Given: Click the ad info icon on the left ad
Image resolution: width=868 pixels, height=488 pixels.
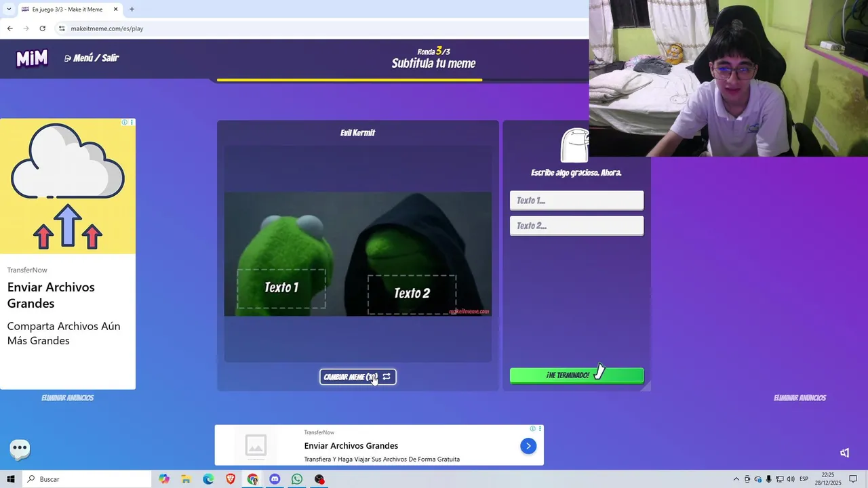Looking at the screenshot, I should coord(125,122).
